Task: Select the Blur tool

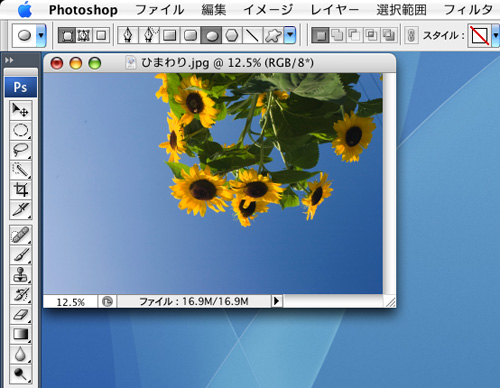Action: coord(21,354)
